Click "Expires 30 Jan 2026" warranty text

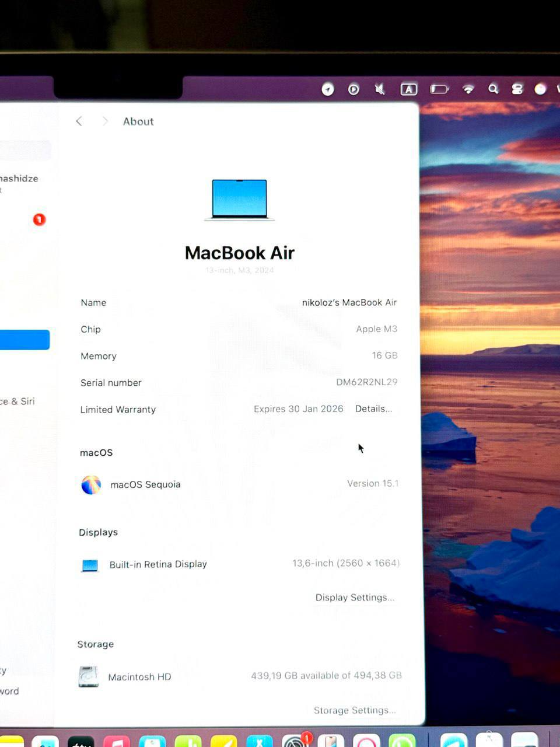(x=299, y=409)
